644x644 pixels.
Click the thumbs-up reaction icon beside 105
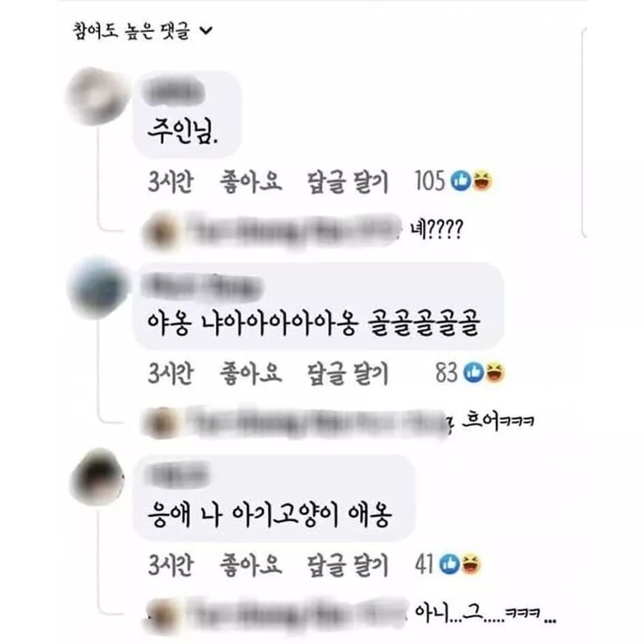[461, 181]
